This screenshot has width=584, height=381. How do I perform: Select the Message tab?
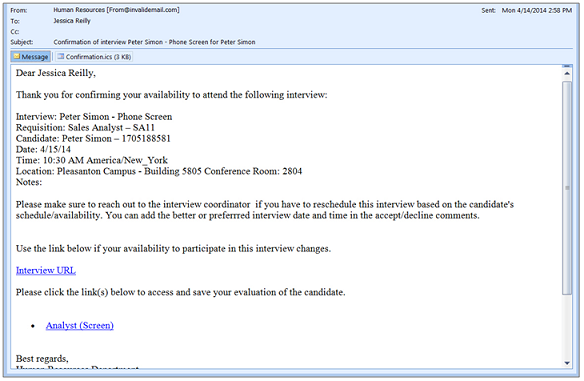coord(31,57)
